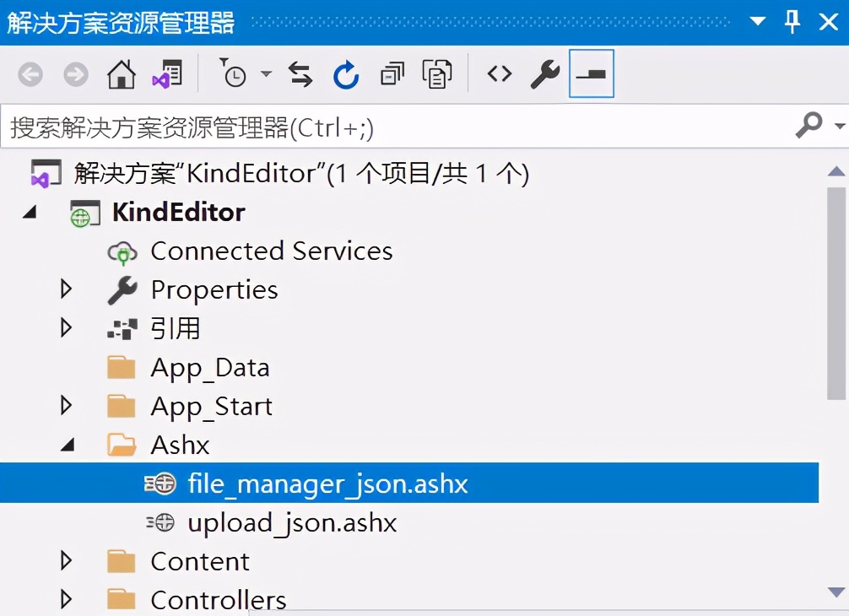The image size is (849, 616).
Task: Click the 解决方案资源管理器 panel title
Action: [x=121, y=23]
